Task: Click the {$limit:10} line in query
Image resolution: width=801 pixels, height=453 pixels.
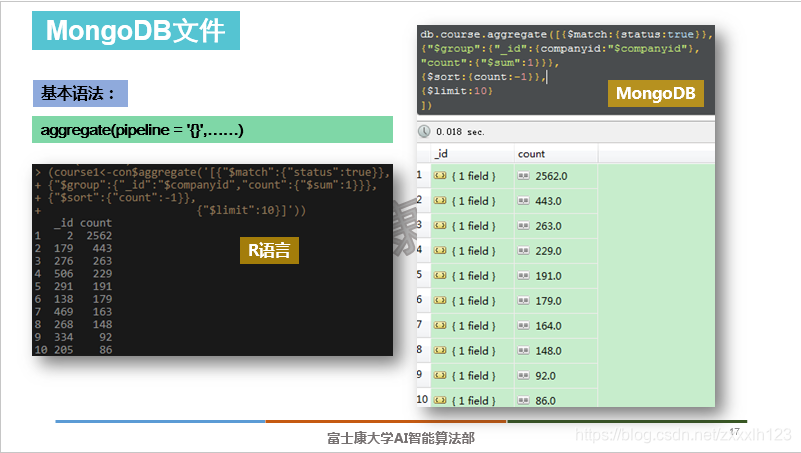Action: pos(457,91)
